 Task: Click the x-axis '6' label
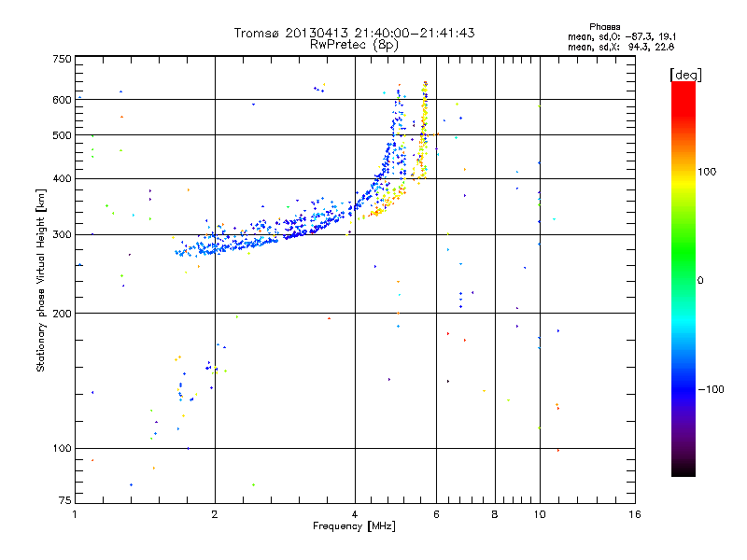coord(436,514)
